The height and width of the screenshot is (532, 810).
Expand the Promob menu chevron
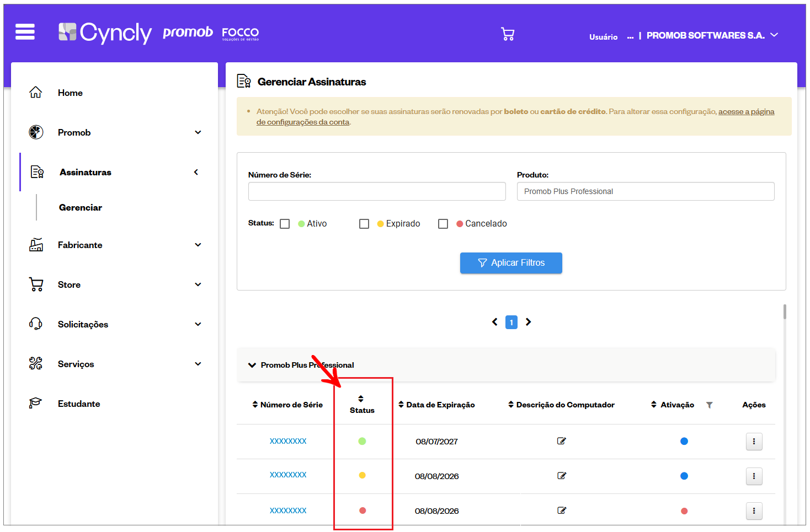point(198,132)
